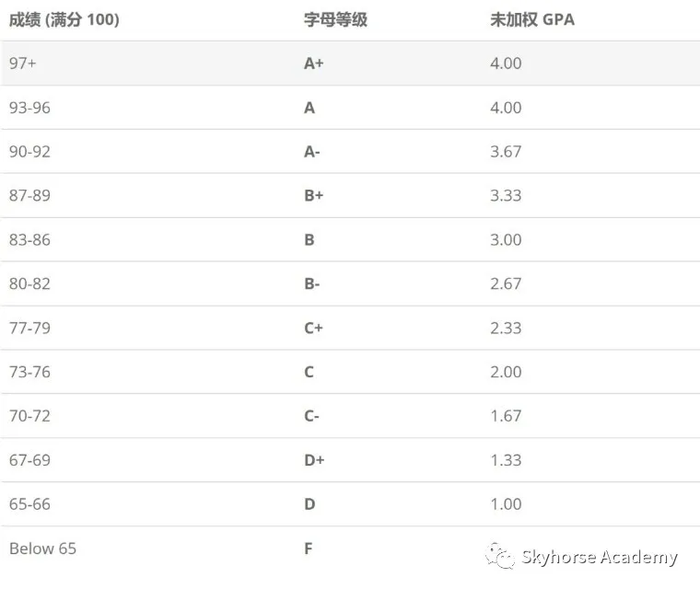The image size is (700, 589).
Task: Select the 93-96 score range cell
Action: click(x=29, y=108)
